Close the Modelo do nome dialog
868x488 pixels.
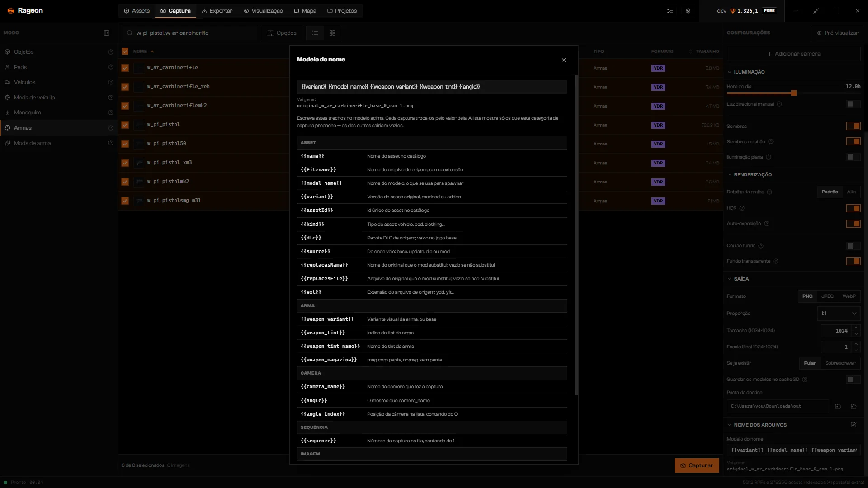(564, 60)
